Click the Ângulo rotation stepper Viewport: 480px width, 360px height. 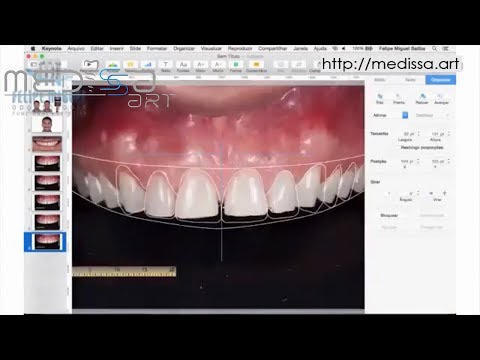pos(419,193)
